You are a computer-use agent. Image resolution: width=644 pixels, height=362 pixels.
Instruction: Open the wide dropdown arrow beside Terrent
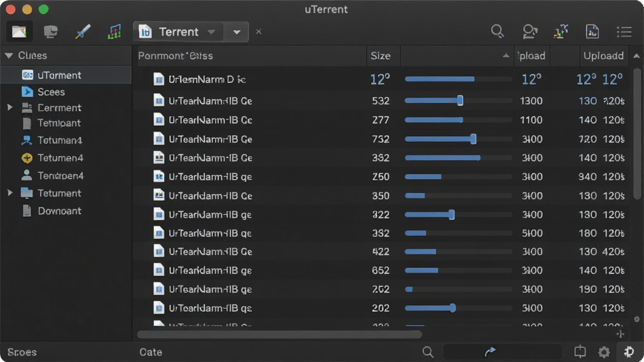point(237,32)
